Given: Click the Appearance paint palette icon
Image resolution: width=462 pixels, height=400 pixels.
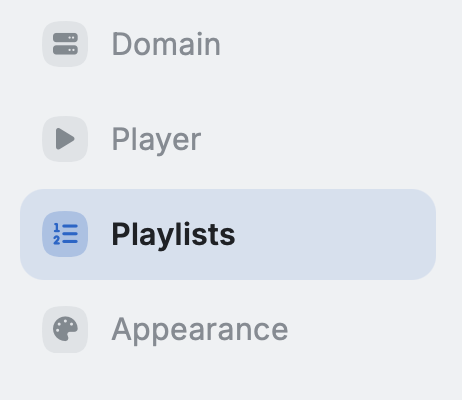Looking at the screenshot, I should [x=65, y=329].
